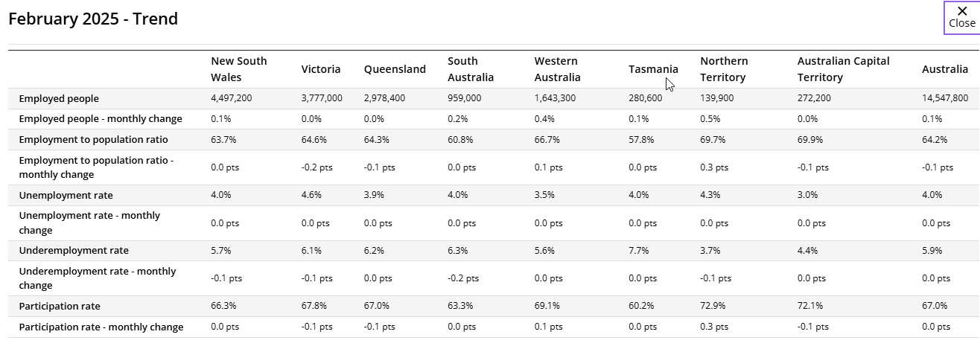The image size is (980, 349).
Task: Click the Northern Territory column header
Action: pyautogui.click(x=724, y=69)
